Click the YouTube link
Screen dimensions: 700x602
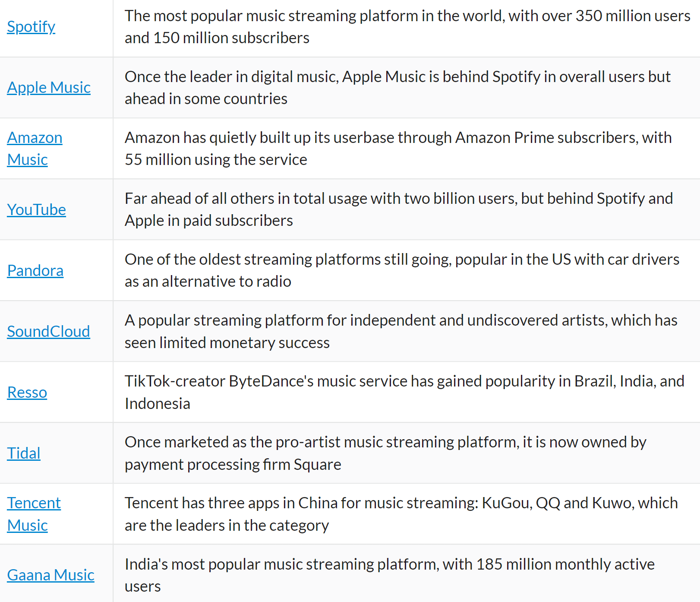point(37,210)
